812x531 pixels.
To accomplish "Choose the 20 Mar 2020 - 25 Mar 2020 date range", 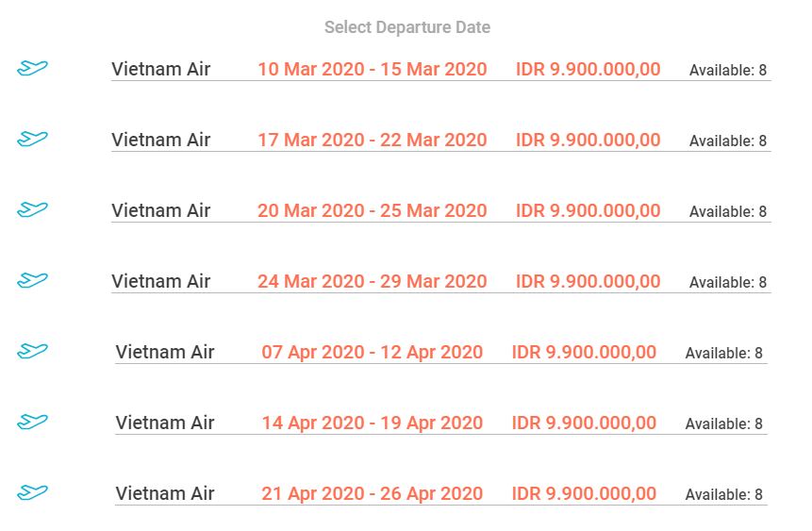I will click(x=373, y=210).
